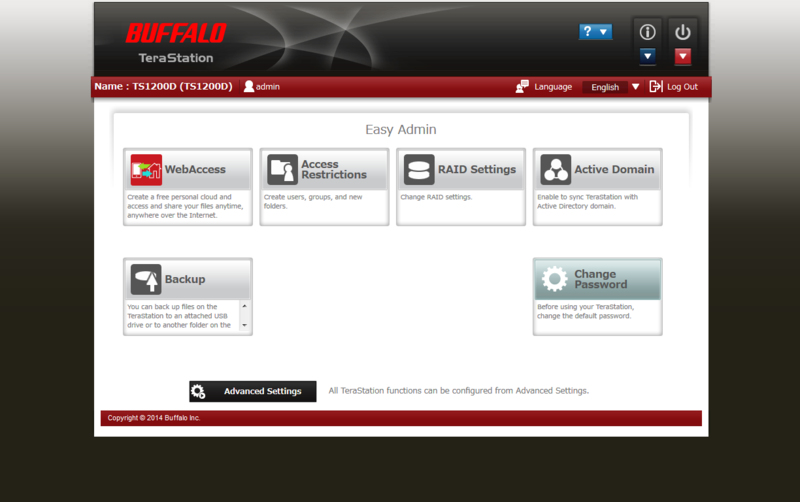Image resolution: width=800 pixels, height=502 pixels.
Task: Expand the blue arrow under info icon
Action: (647, 56)
